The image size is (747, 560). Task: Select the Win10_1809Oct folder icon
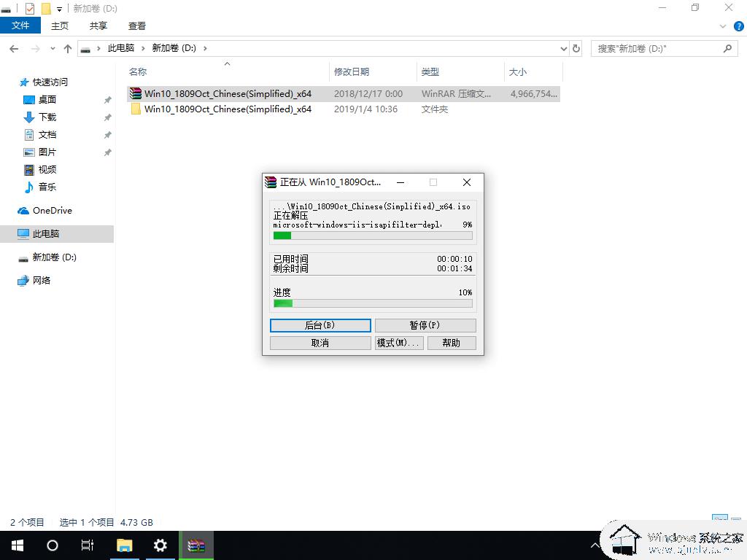pos(136,109)
